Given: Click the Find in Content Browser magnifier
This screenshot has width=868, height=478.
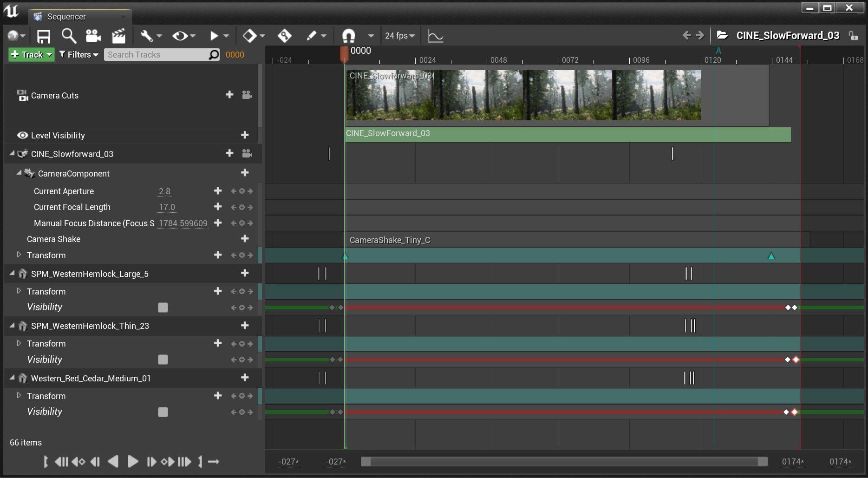Looking at the screenshot, I should [69, 36].
